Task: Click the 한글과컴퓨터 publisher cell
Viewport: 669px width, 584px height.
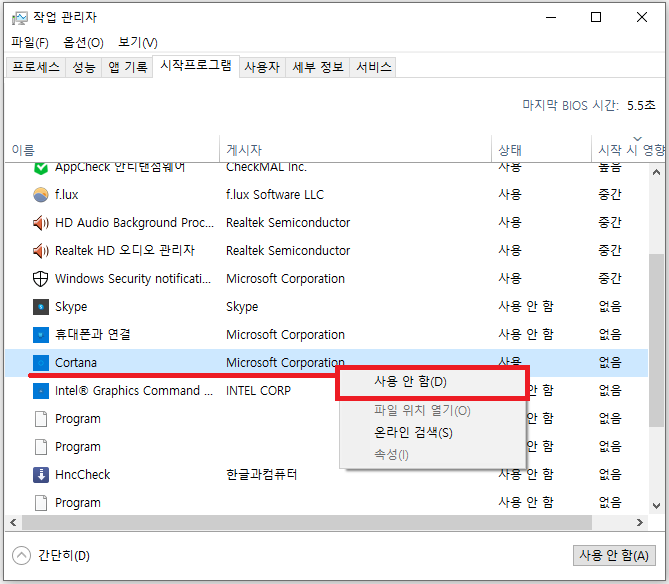Action: point(261,475)
